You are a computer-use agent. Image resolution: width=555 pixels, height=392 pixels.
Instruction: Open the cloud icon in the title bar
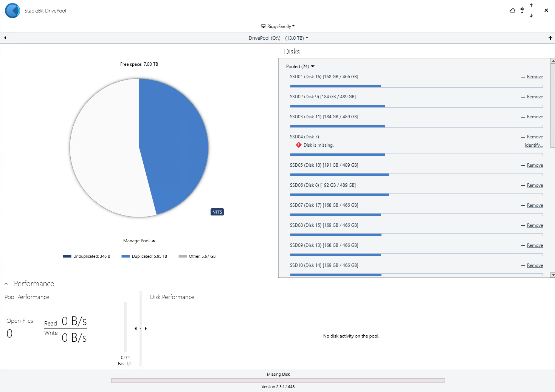[512, 11]
